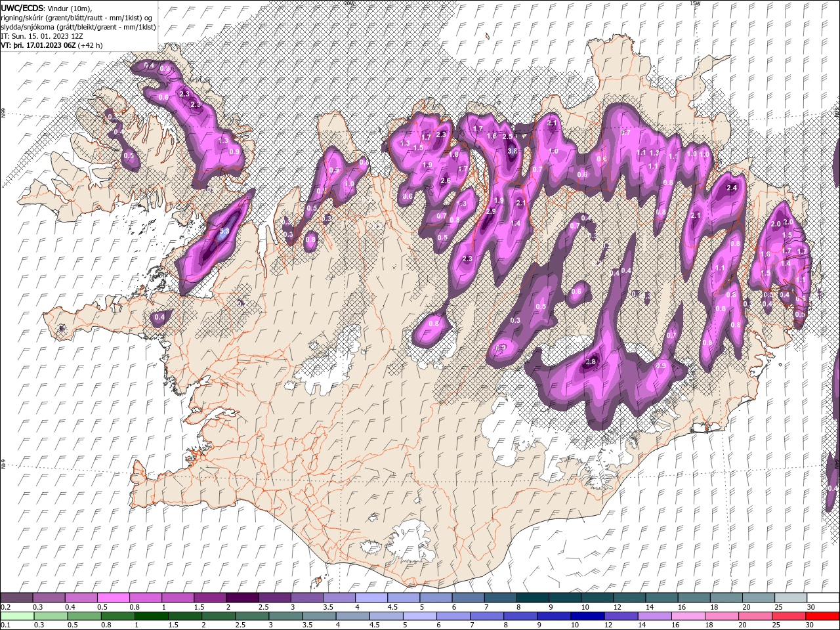The height and width of the screenshot is (630, 840).
Task: Click the 2.4 value label in the east
Action: pyautogui.click(x=732, y=188)
